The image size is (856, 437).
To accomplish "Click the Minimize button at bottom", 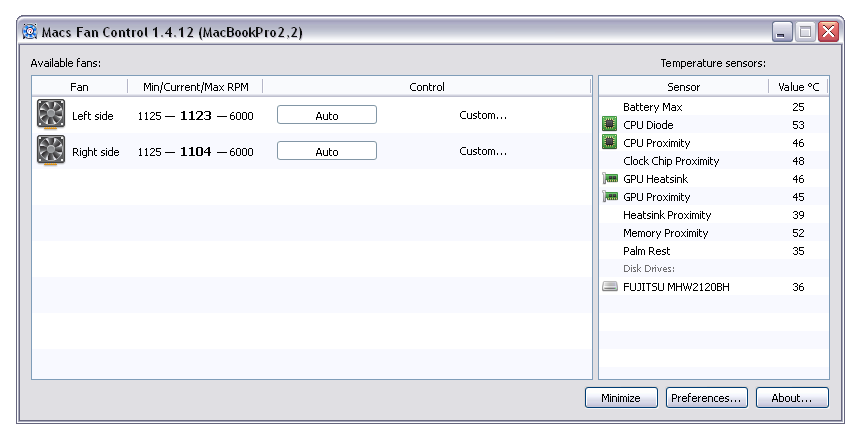I will 620,398.
